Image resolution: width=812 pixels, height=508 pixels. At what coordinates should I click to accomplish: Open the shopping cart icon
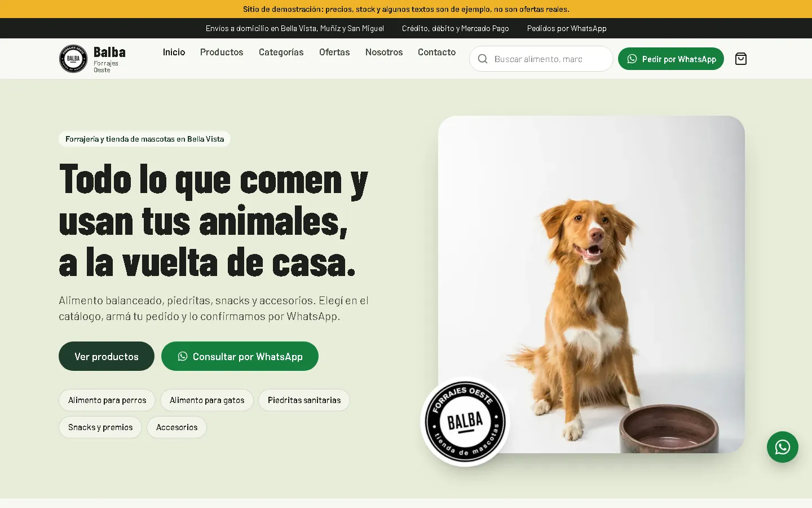[741, 59]
